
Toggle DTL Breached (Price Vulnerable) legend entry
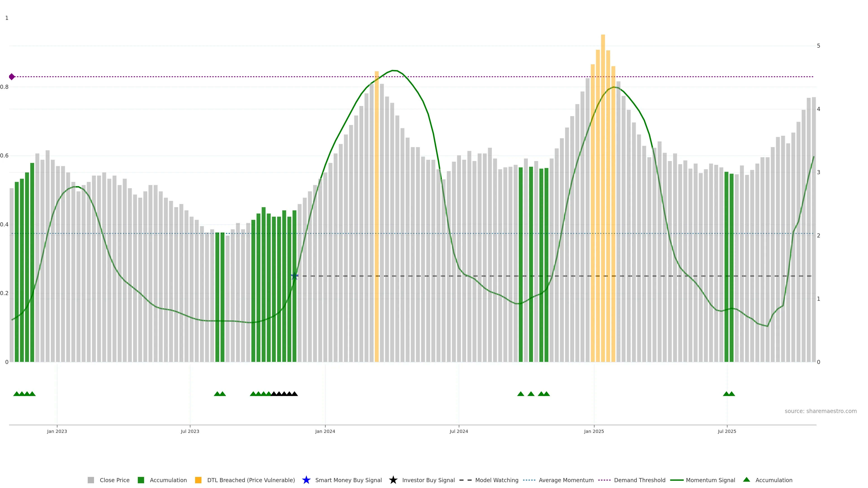point(251,480)
